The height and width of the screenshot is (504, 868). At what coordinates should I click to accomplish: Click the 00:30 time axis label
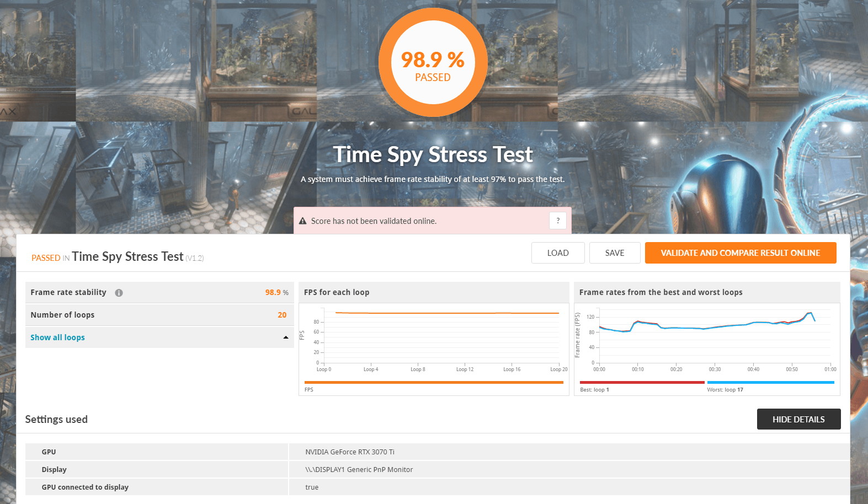[x=715, y=369]
